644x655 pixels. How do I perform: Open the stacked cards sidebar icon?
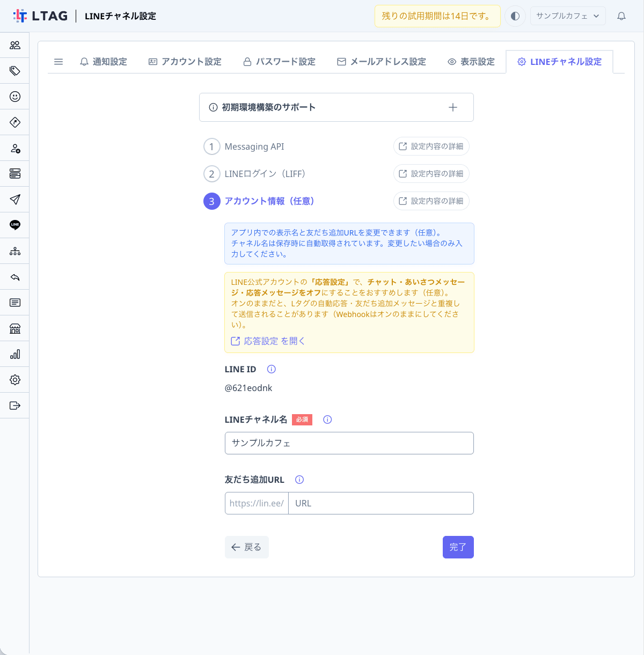point(15,174)
